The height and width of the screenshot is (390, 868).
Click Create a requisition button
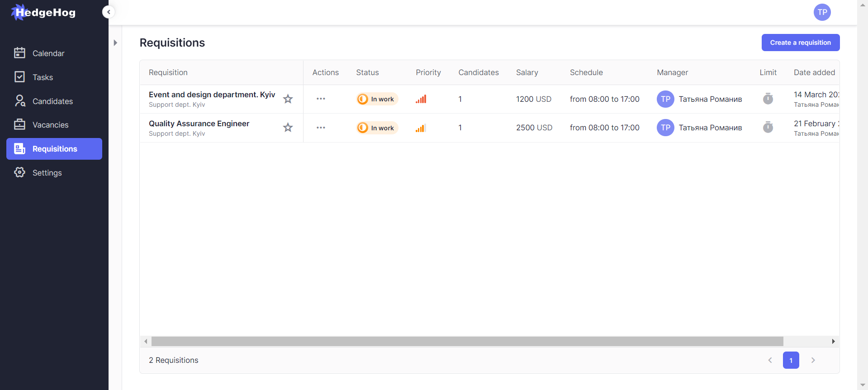(x=800, y=43)
